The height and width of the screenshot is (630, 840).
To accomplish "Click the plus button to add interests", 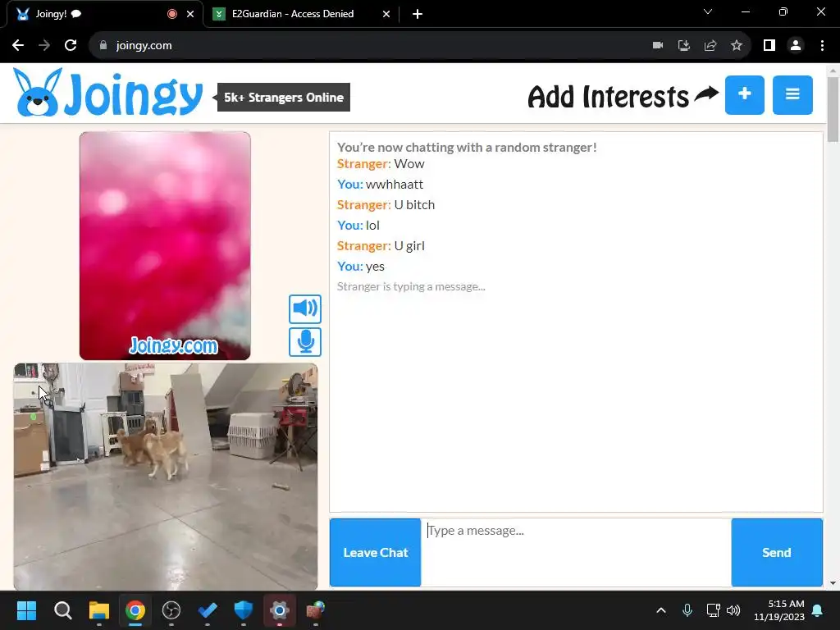I will [744, 95].
